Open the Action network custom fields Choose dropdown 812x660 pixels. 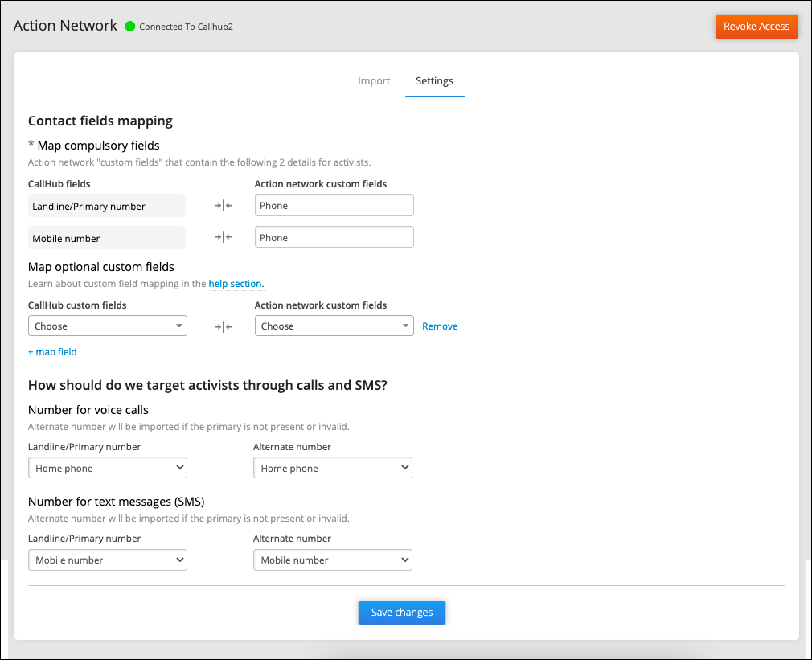coord(334,326)
